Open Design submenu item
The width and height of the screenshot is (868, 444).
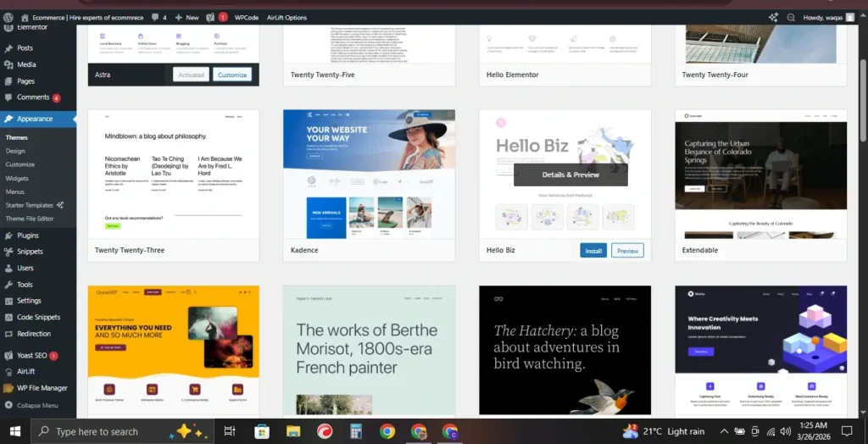click(x=15, y=151)
